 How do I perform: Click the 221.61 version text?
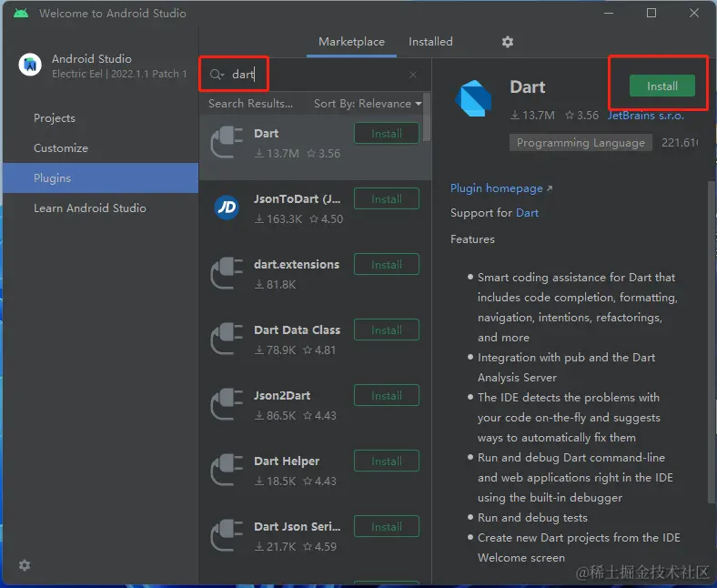coord(680,143)
